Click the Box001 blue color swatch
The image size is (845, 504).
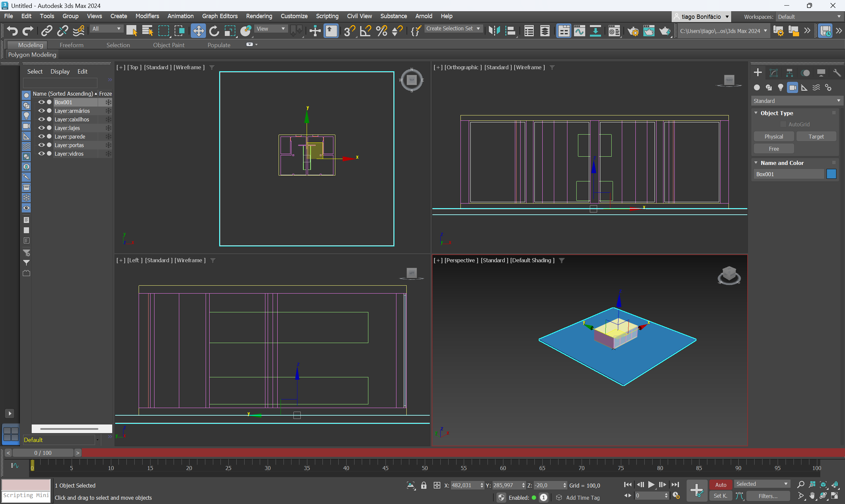[831, 174]
